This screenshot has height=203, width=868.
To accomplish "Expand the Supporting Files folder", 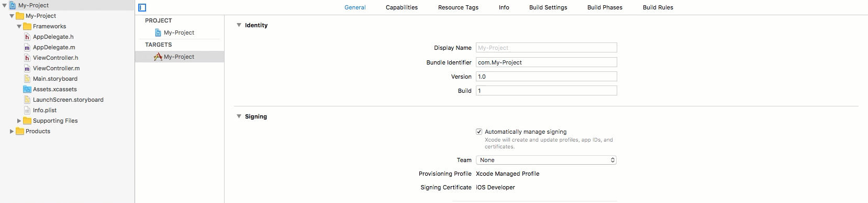I will (19, 121).
